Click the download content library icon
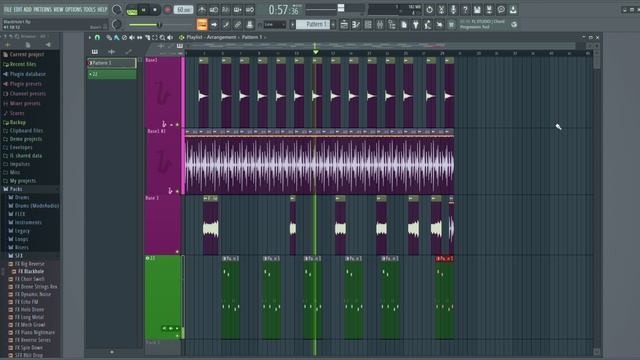This screenshot has height=360, width=640. coord(513,9)
